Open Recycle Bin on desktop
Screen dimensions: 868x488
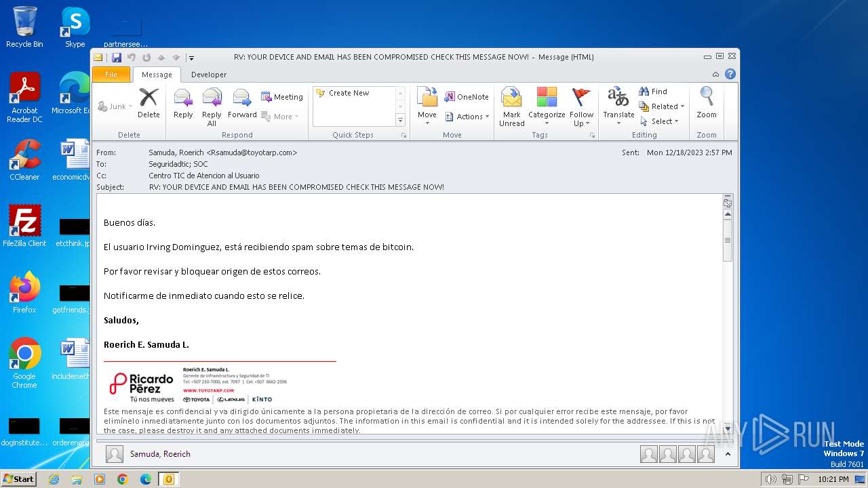(x=24, y=27)
